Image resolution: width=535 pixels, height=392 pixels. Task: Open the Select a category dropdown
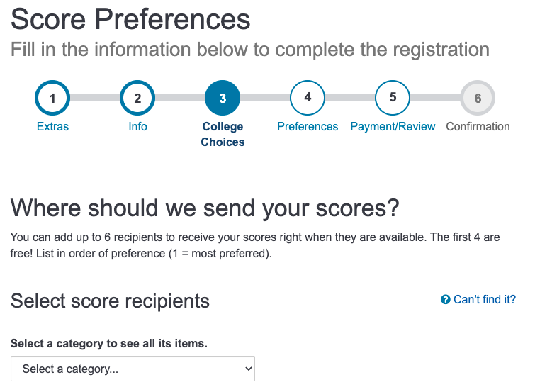pos(133,369)
